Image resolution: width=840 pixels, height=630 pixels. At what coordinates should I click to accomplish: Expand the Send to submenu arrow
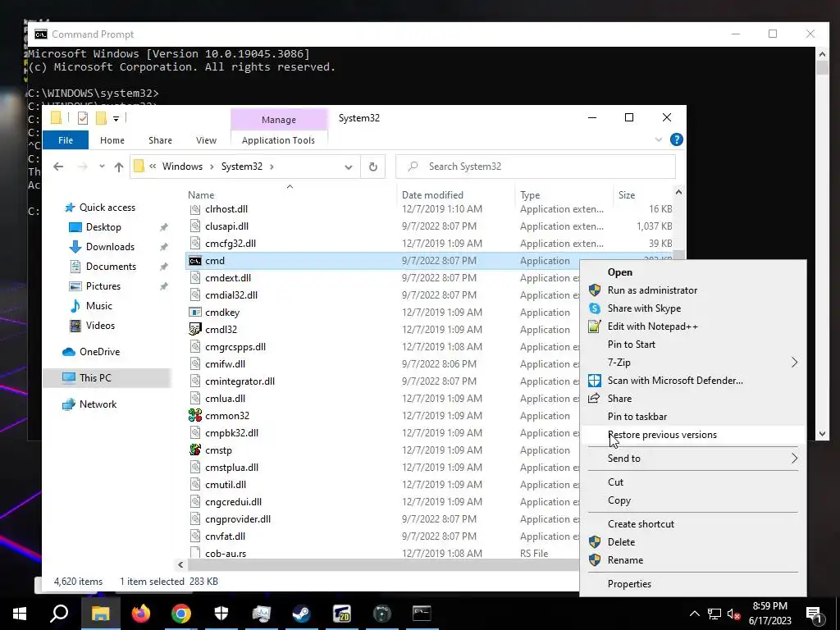(x=794, y=459)
